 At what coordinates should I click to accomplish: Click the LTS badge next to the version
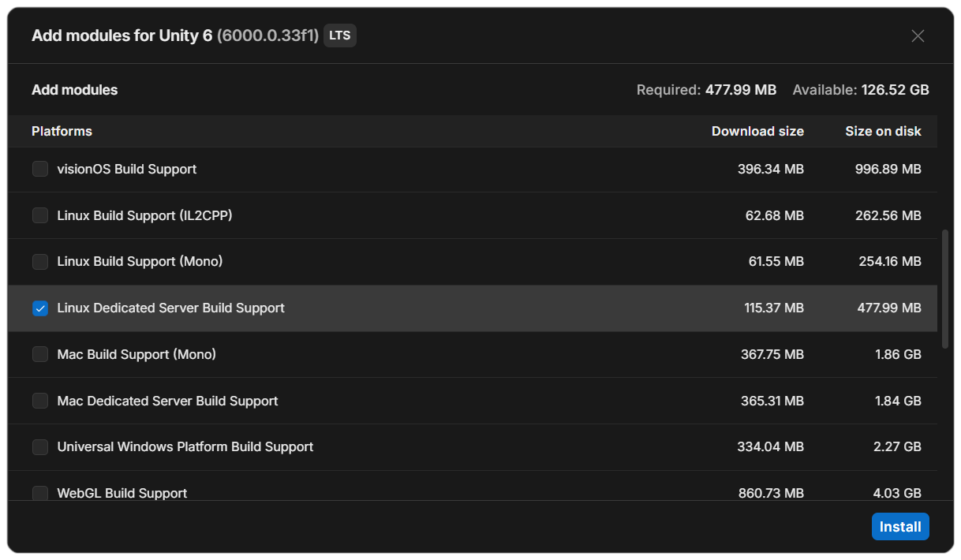point(340,35)
